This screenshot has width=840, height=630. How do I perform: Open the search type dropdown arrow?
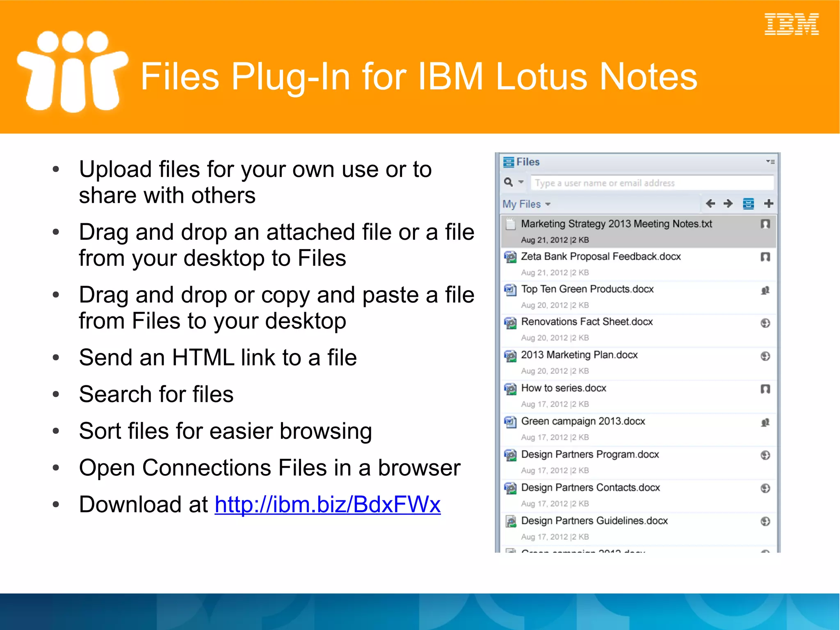[x=521, y=182]
